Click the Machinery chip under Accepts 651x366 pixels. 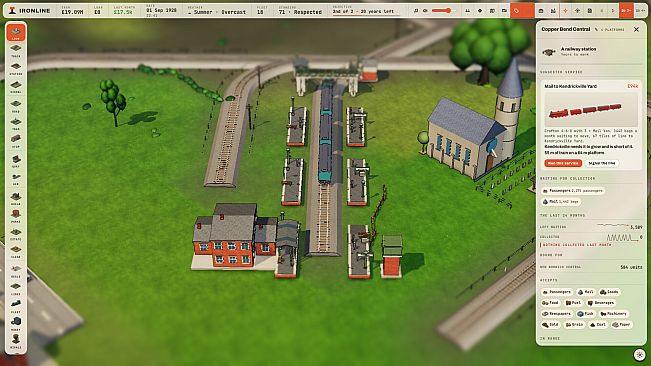(x=614, y=314)
